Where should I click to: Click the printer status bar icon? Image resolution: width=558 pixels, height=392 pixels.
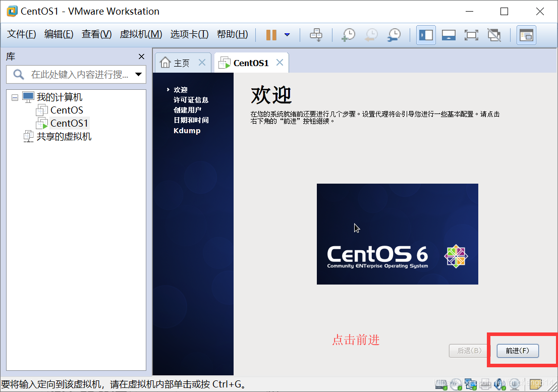(x=485, y=384)
